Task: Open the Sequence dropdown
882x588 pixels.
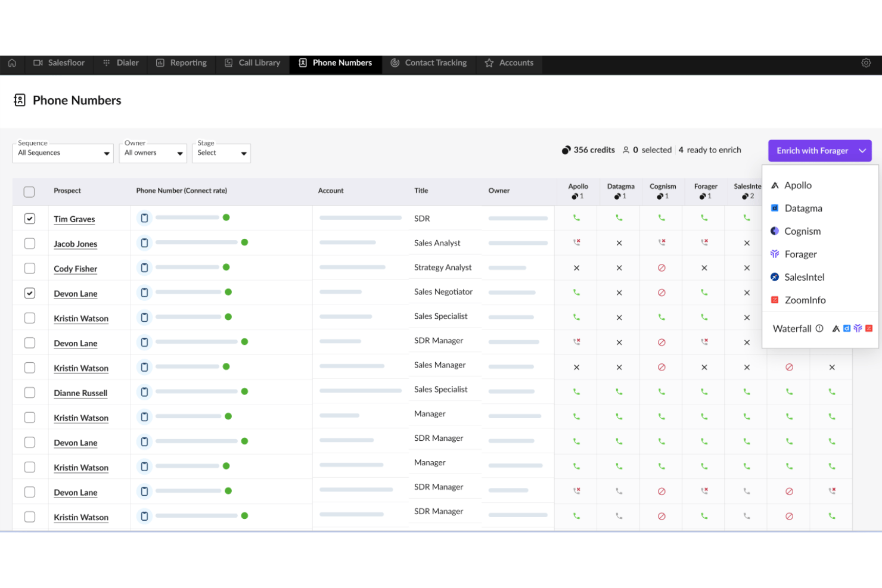Action: [63, 153]
